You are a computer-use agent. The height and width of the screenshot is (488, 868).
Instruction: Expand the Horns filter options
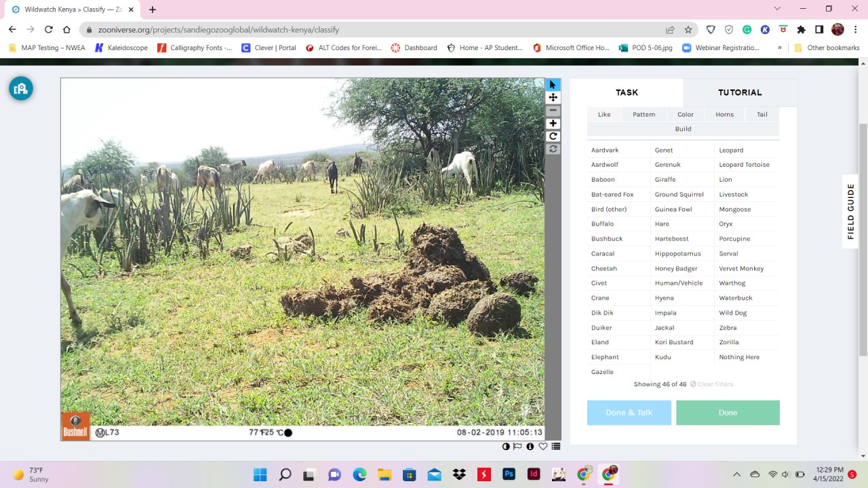pyautogui.click(x=724, y=115)
